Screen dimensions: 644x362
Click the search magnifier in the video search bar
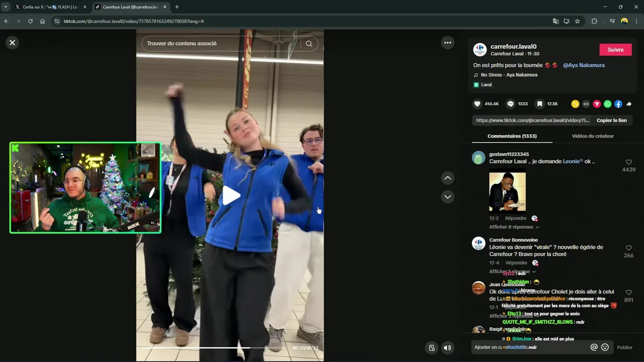tap(309, 44)
